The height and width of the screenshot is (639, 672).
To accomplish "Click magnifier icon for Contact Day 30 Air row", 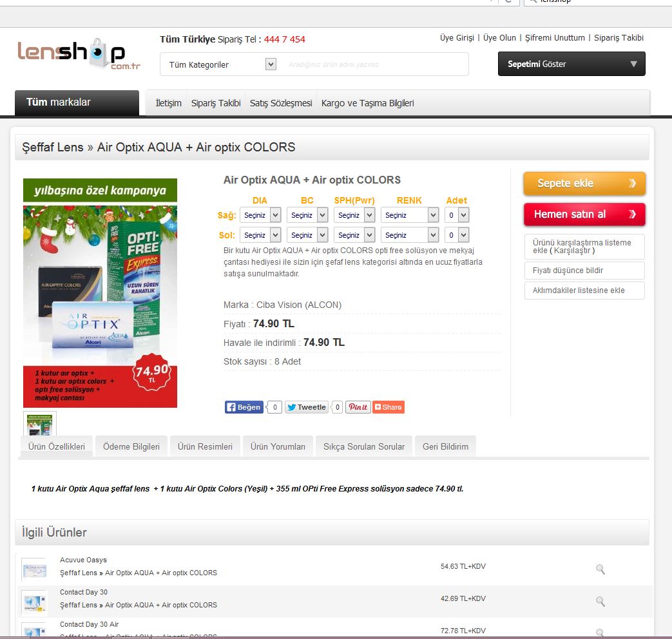I will click(x=600, y=632).
